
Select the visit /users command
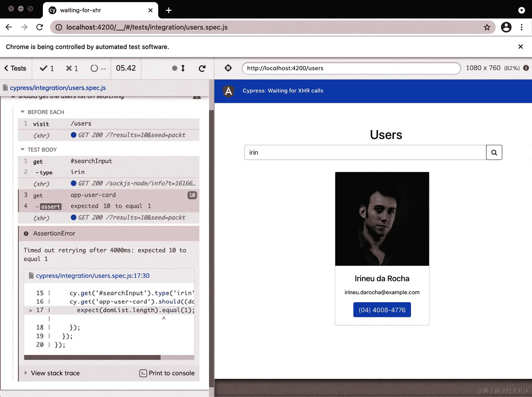click(109, 124)
